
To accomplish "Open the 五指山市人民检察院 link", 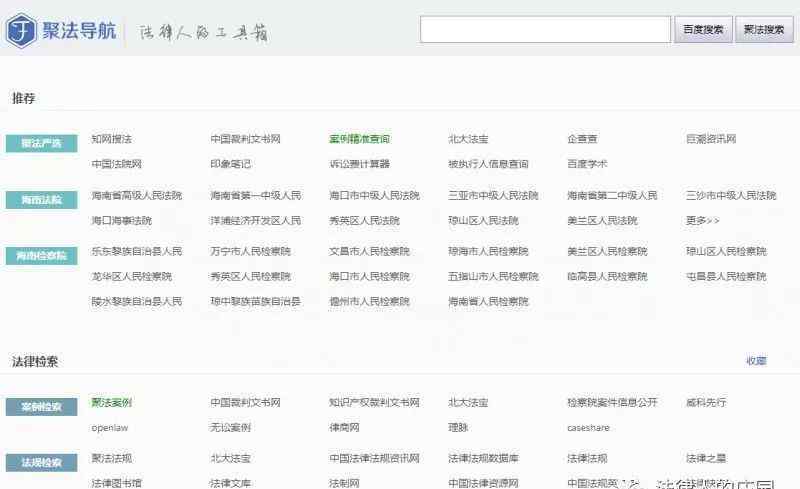I will coord(493,276).
